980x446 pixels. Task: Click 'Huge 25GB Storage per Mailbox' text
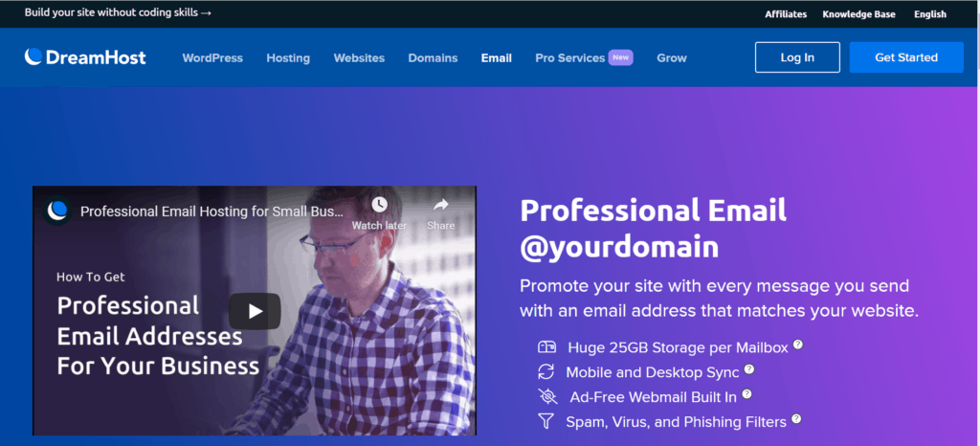[x=679, y=347]
